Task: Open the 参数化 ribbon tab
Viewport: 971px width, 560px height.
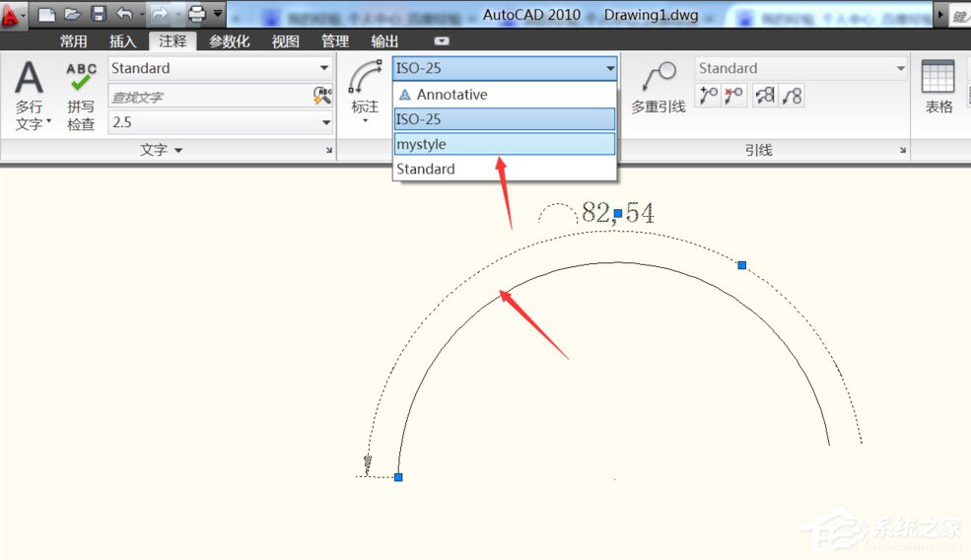Action: (229, 41)
